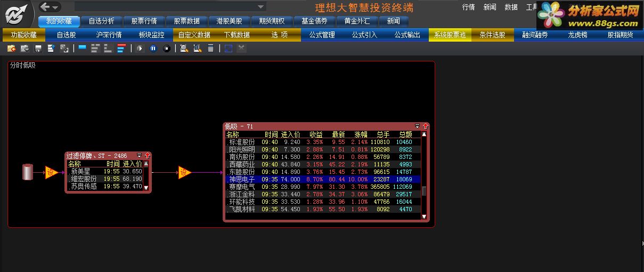Click the first yellow 设 triangle node

(x=52, y=172)
